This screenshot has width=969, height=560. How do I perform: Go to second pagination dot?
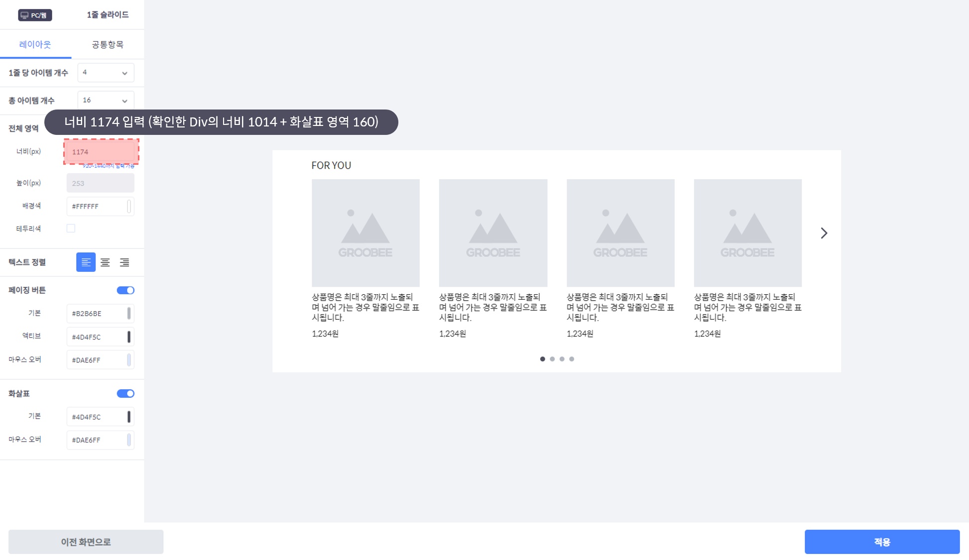pos(552,359)
